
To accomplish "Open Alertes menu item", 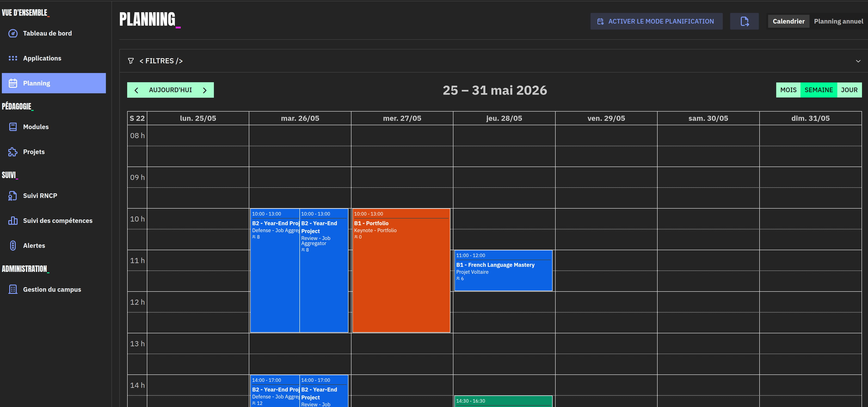I will pos(54,245).
